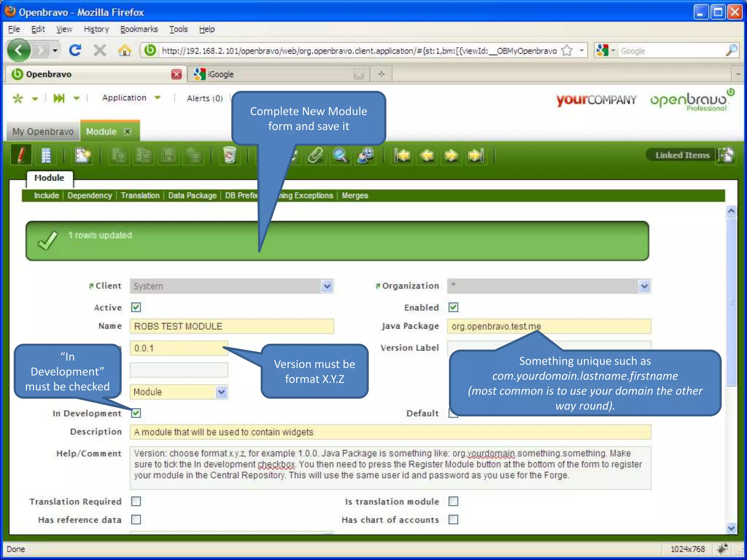Create a New record toolbar icon
Viewport: 747px width, 560px height.
[x=83, y=156]
